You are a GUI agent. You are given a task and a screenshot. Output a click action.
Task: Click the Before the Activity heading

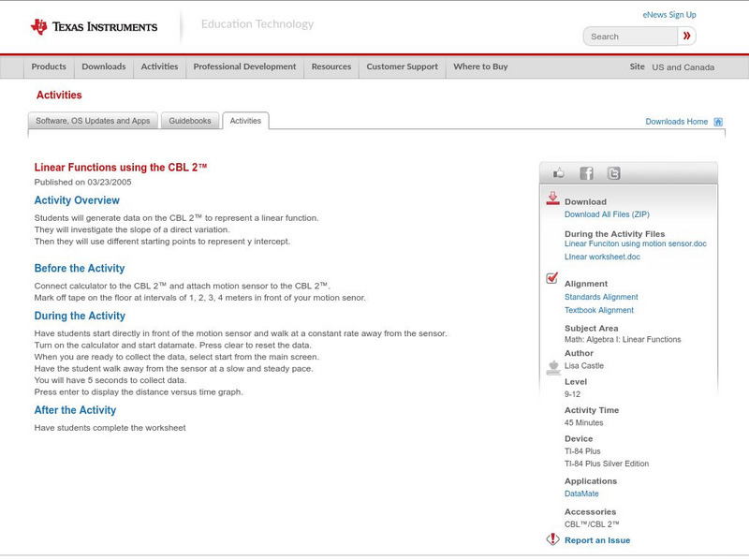pos(80,268)
